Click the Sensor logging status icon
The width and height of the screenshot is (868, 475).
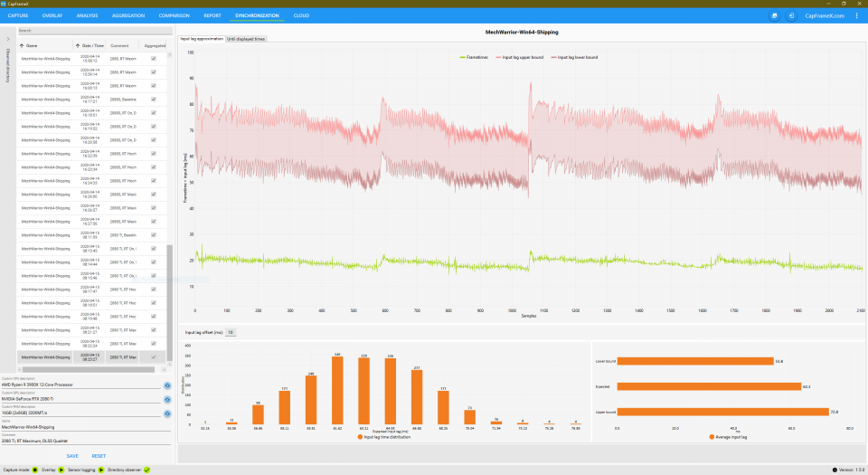(x=101, y=470)
